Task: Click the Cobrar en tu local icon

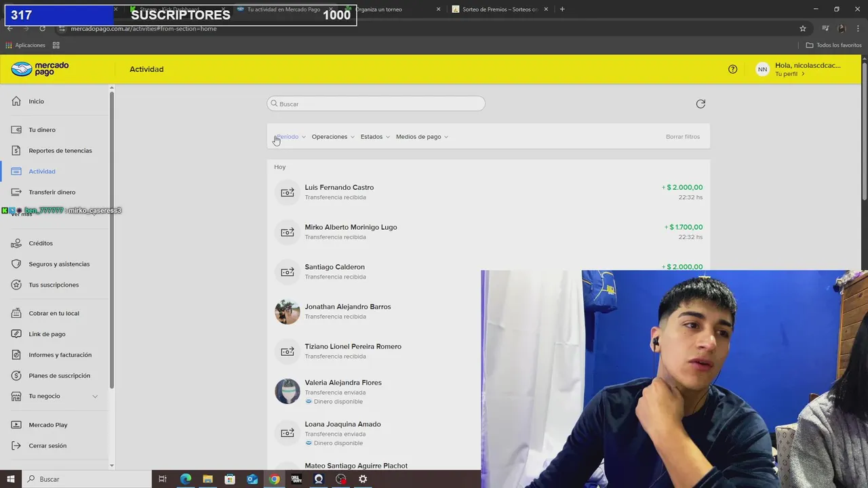Action: click(x=16, y=313)
